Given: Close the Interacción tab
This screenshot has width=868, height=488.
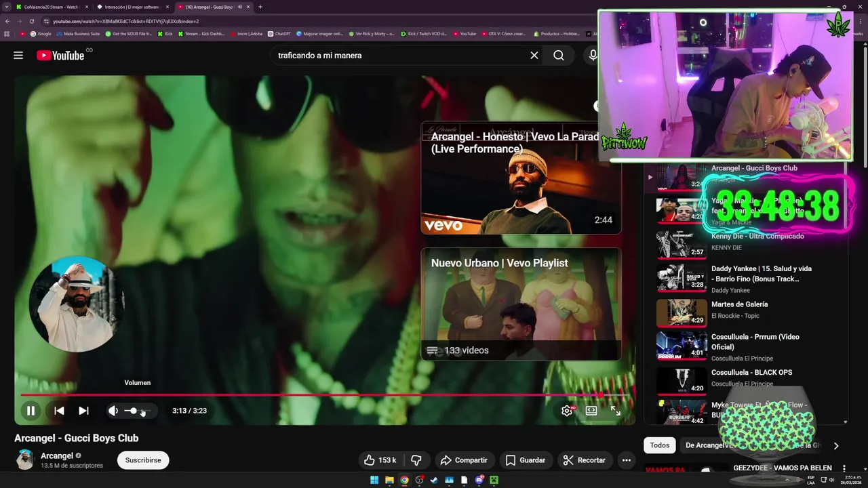Looking at the screenshot, I should click(167, 7).
